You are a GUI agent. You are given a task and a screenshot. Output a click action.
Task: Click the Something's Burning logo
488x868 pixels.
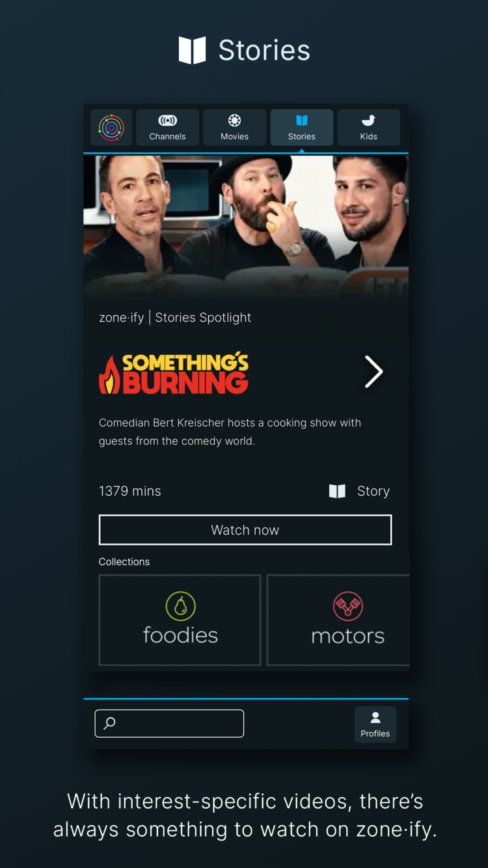click(x=174, y=373)
